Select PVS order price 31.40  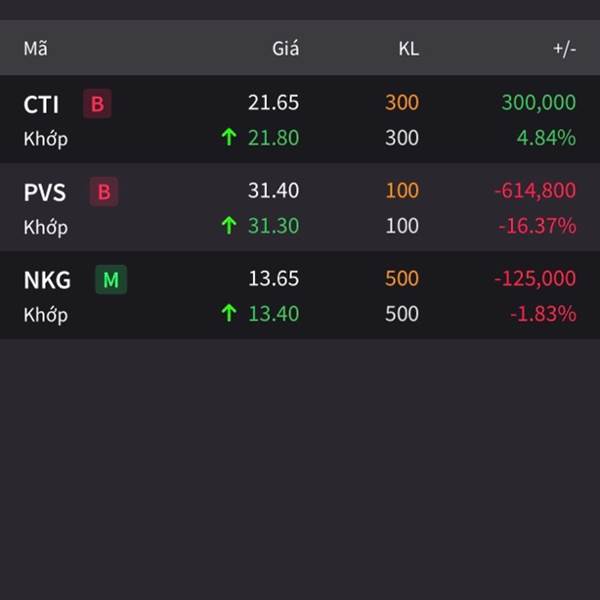(x=273, y=190)
